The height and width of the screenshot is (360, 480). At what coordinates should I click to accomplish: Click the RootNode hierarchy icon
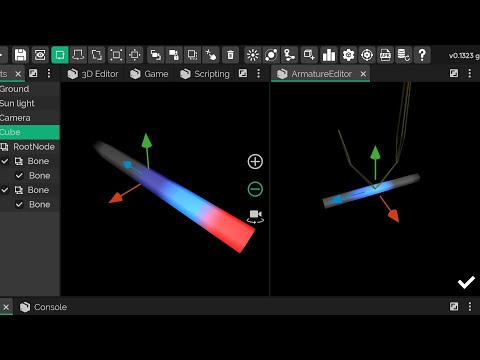pyautogui.click(x=4, y=147)
